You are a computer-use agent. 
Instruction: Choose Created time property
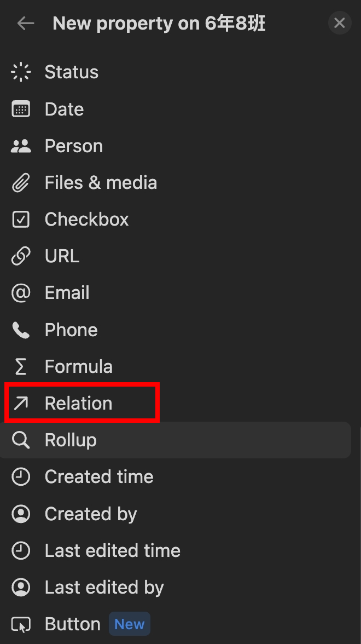tap(98, 477)
